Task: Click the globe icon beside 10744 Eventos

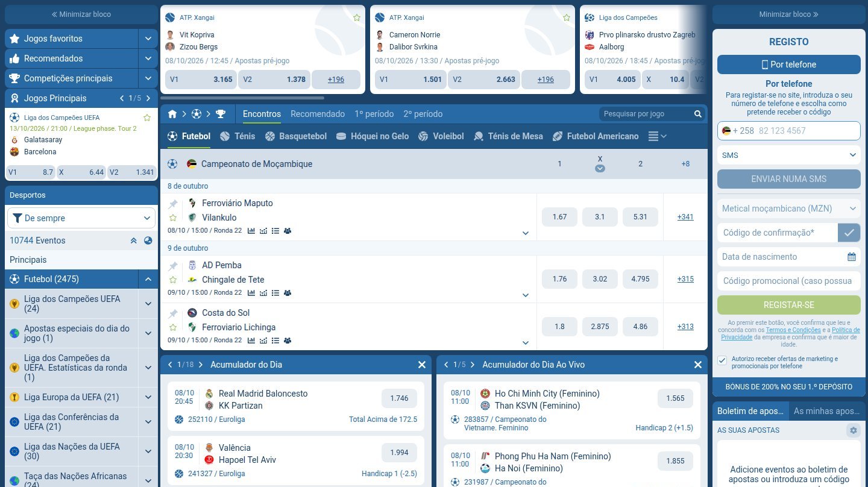Action: point(148,240)
